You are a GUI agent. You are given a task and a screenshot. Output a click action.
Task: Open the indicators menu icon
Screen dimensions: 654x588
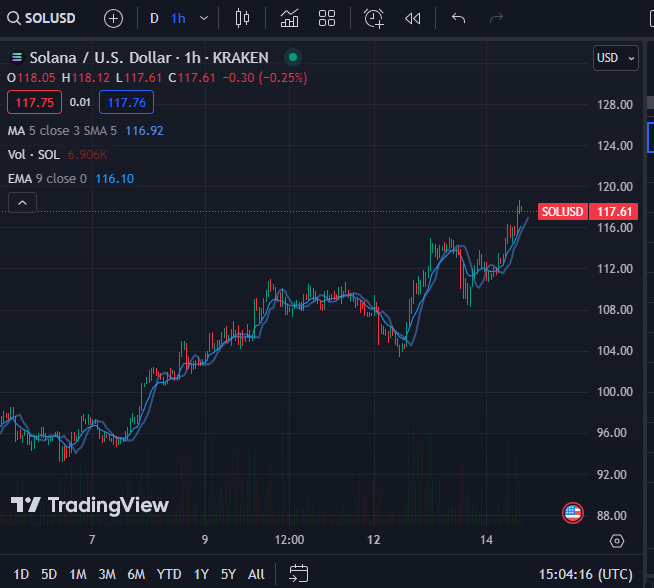pyautogui.click(x=289, y=18)
